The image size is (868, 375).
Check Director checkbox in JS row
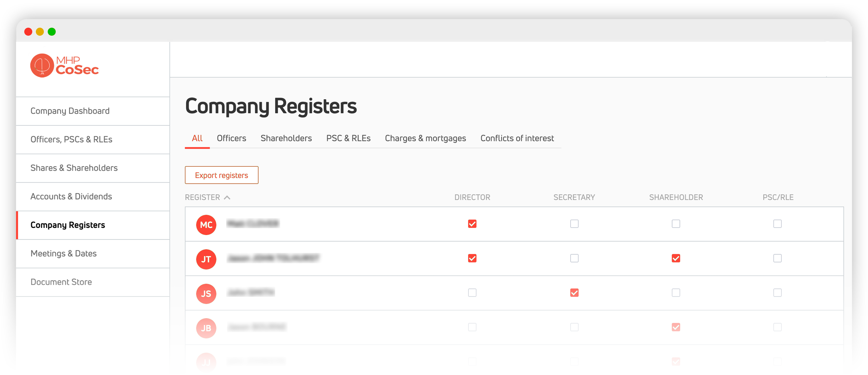472,293
